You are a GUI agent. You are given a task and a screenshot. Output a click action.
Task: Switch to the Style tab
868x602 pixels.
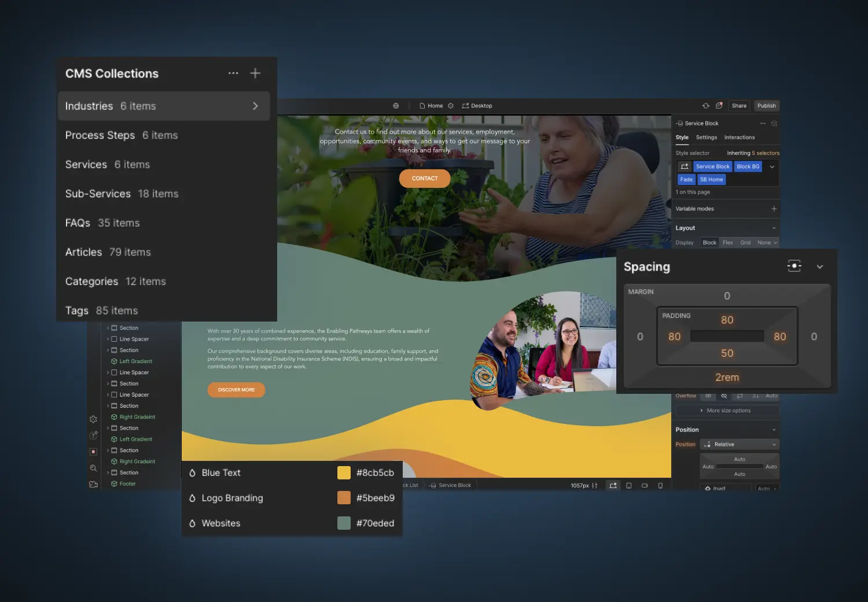[682, 138]
